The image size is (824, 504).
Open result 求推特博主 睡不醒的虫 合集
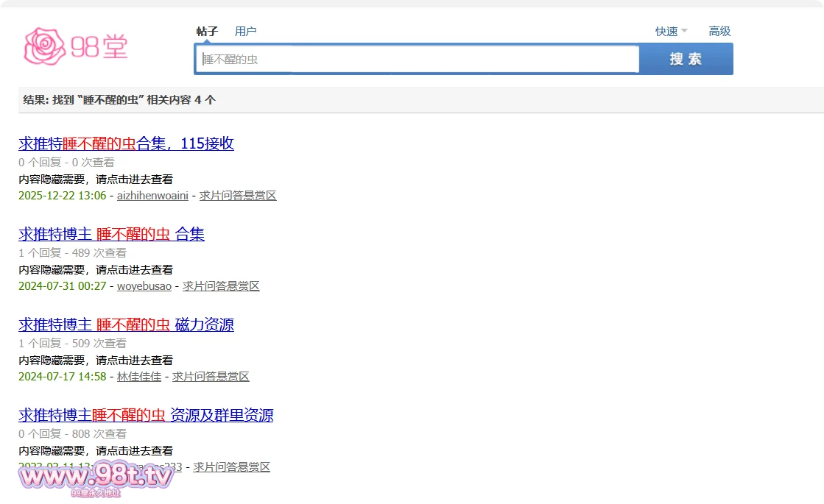111,234
